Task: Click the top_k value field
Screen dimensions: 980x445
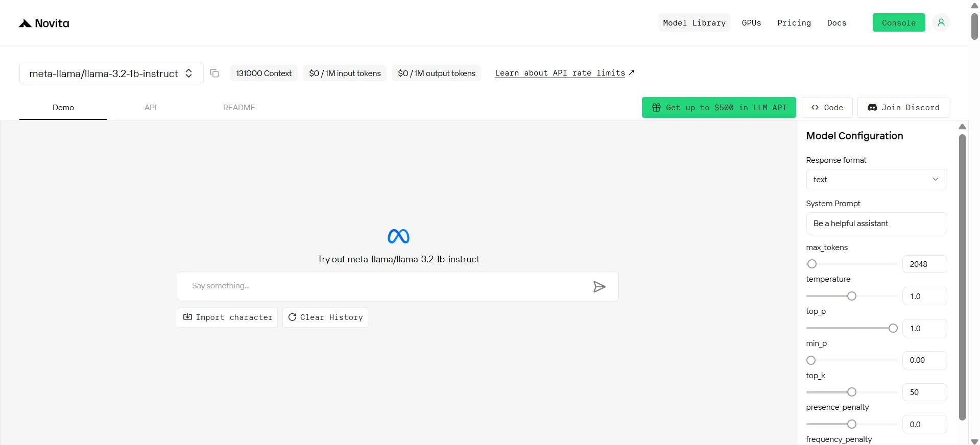Action: tap(924, 392)
